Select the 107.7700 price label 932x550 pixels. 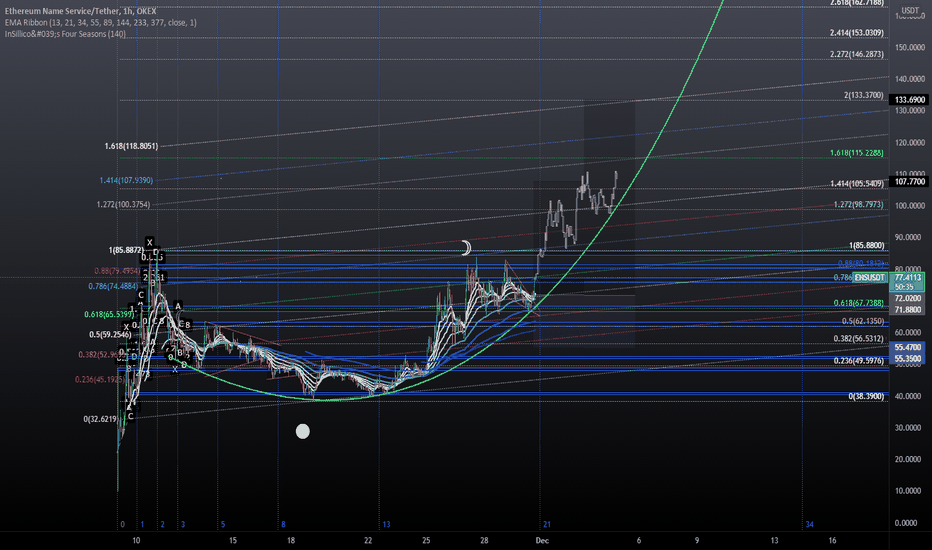click(909, 182)
